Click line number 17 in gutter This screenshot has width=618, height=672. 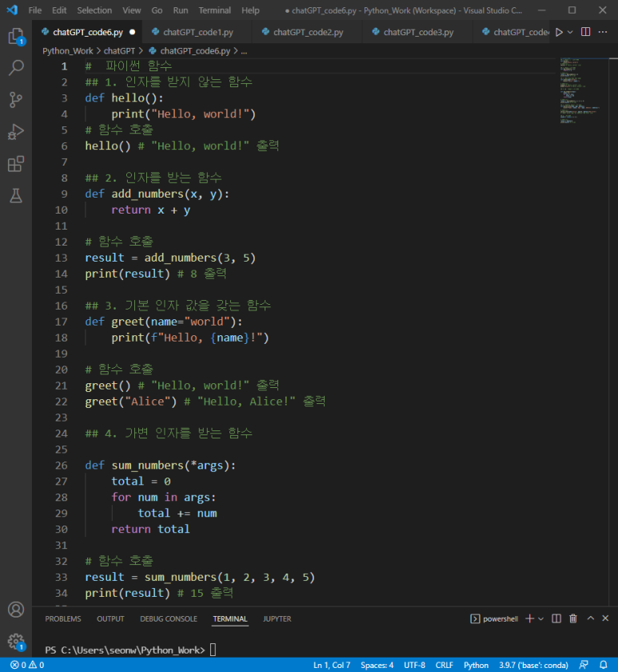pos(62,322)
